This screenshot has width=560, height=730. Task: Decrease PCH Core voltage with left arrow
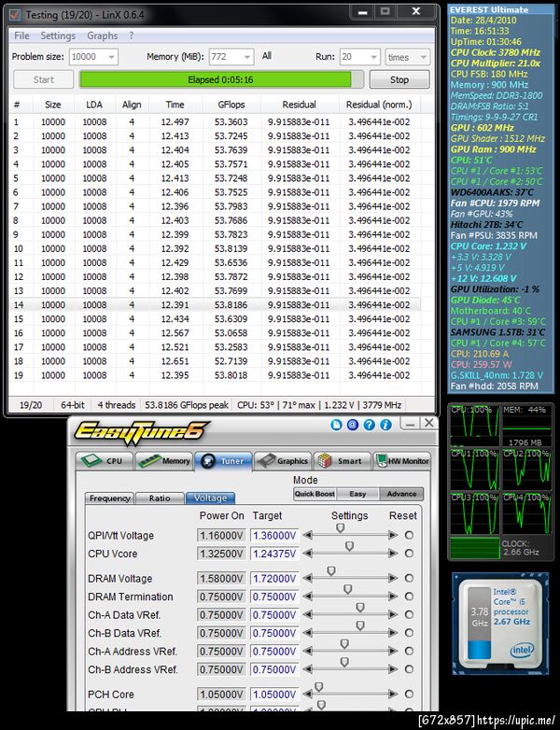(307, 695)
